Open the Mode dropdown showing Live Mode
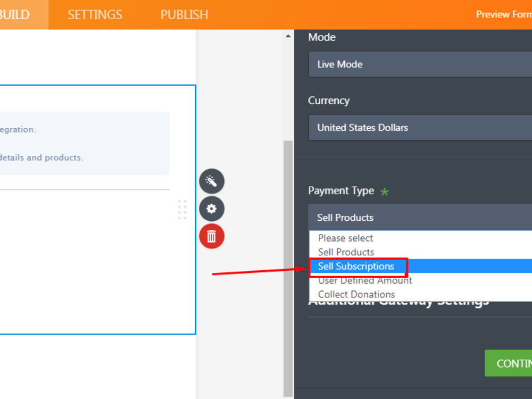 click(420, 64)
